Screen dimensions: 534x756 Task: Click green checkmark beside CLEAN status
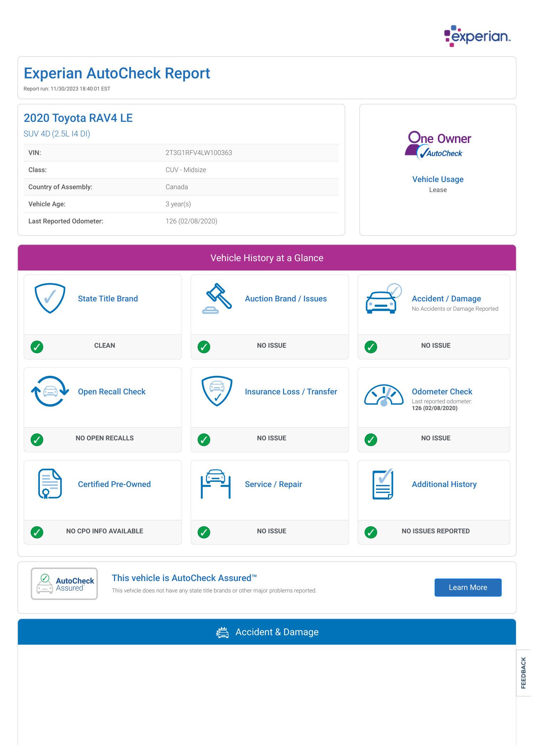tap(37, 347)
